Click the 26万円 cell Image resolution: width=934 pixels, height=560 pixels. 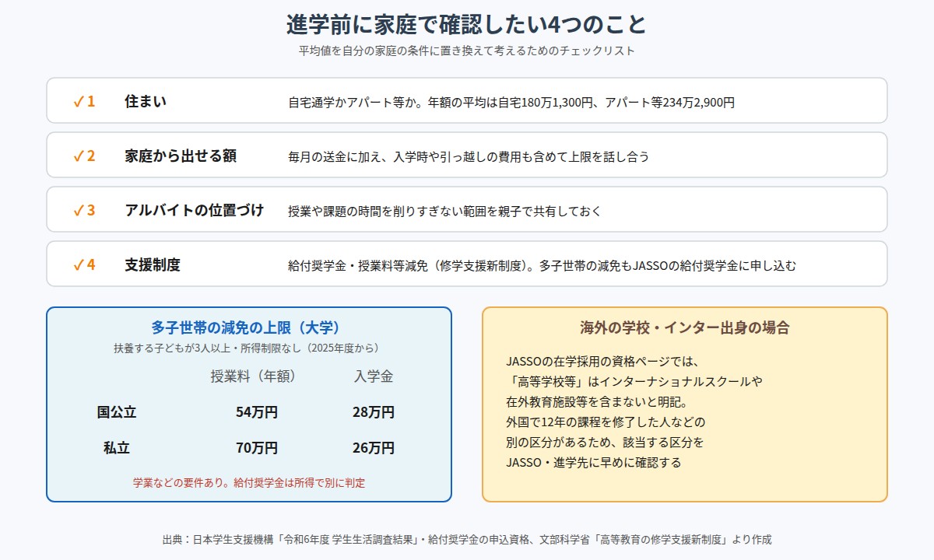374,448
